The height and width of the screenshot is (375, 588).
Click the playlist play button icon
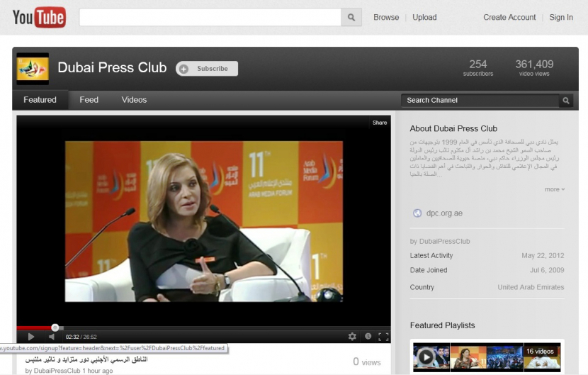click(x=425, y=357)
